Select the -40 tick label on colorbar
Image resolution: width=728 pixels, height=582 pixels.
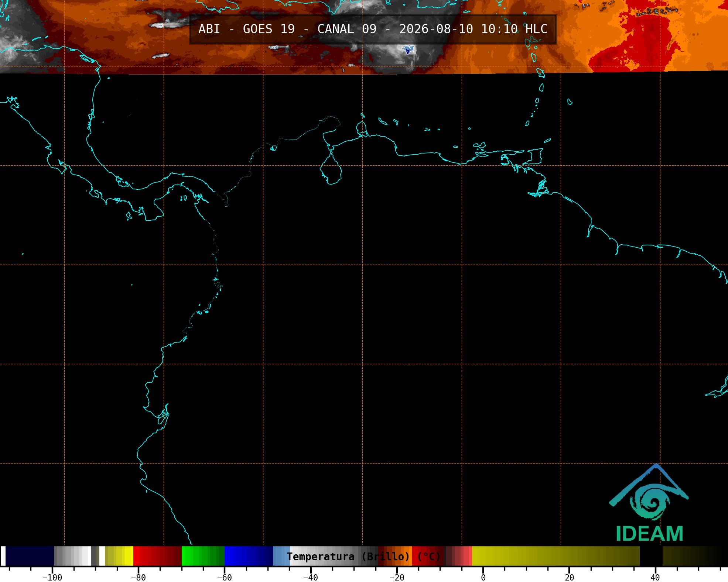point(310,578)
